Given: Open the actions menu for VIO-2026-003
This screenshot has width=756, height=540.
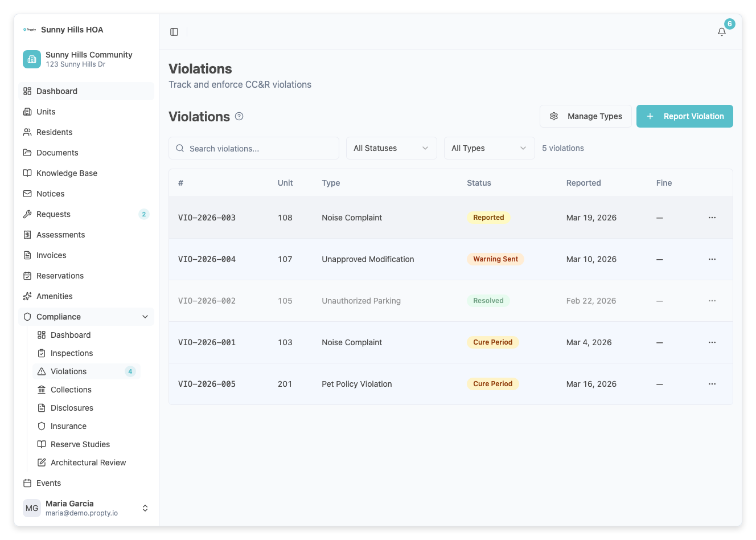Looking at the screenshot, I should tap(712, 217).
